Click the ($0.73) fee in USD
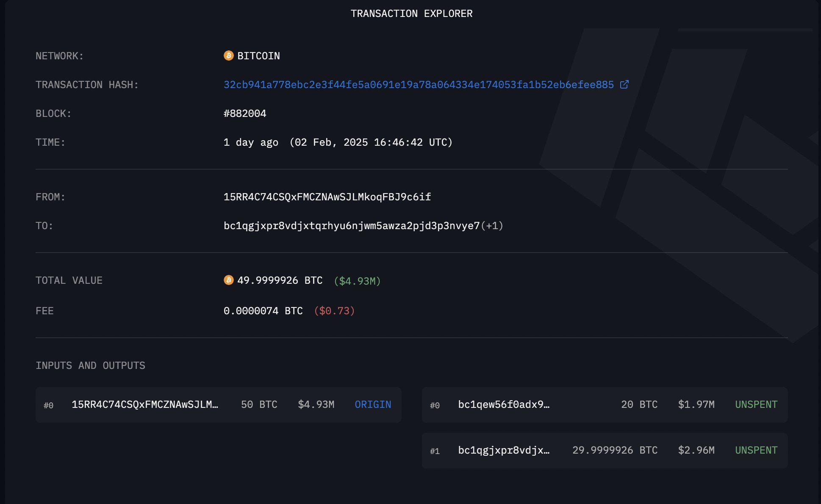 pos(334,311)
